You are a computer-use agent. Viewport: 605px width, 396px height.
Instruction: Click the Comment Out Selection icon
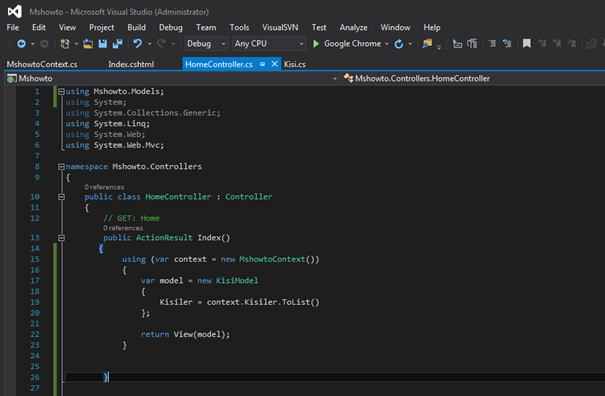pos(492,44)
